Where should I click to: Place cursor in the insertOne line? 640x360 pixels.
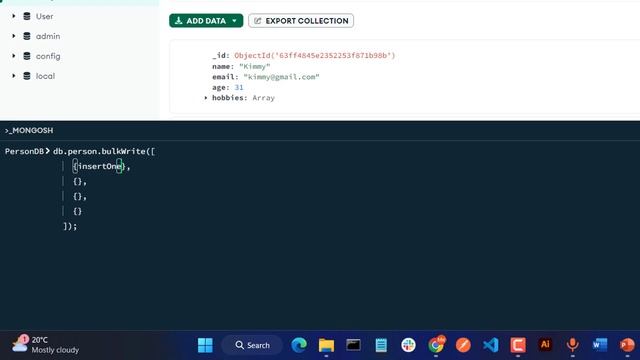point(101,167)
